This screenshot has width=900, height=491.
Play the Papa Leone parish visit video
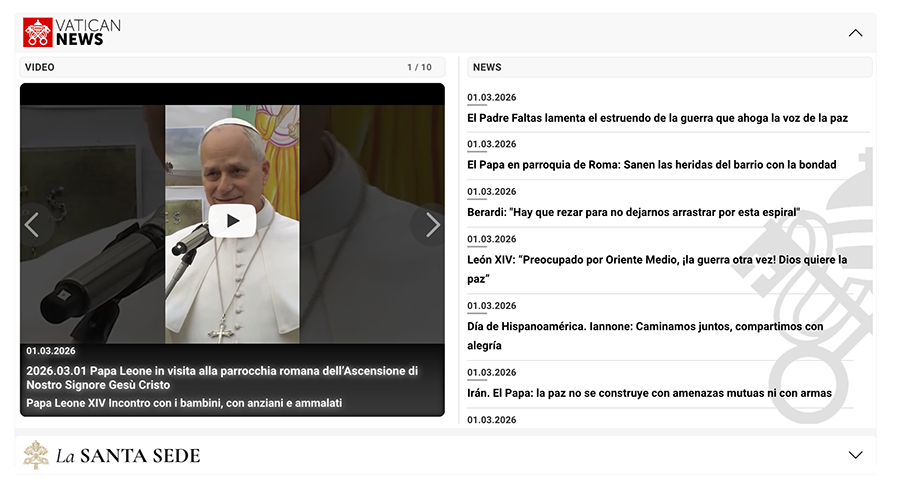point(233,220)
